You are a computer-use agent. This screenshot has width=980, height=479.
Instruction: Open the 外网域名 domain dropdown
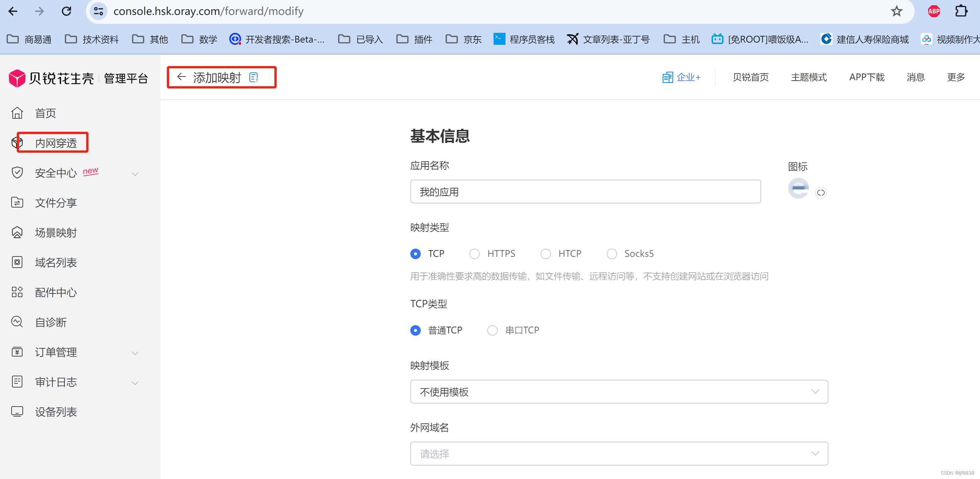coord(619,454)
